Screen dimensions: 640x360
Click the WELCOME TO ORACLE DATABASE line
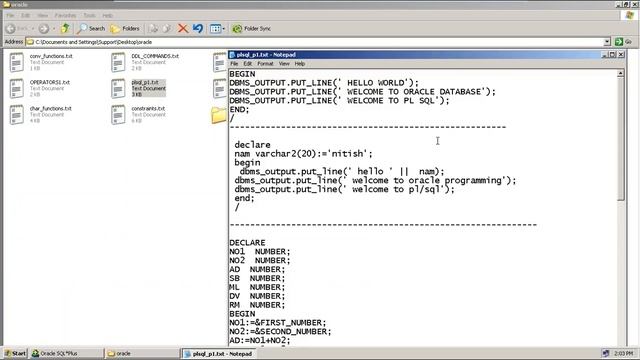(362, 92)
